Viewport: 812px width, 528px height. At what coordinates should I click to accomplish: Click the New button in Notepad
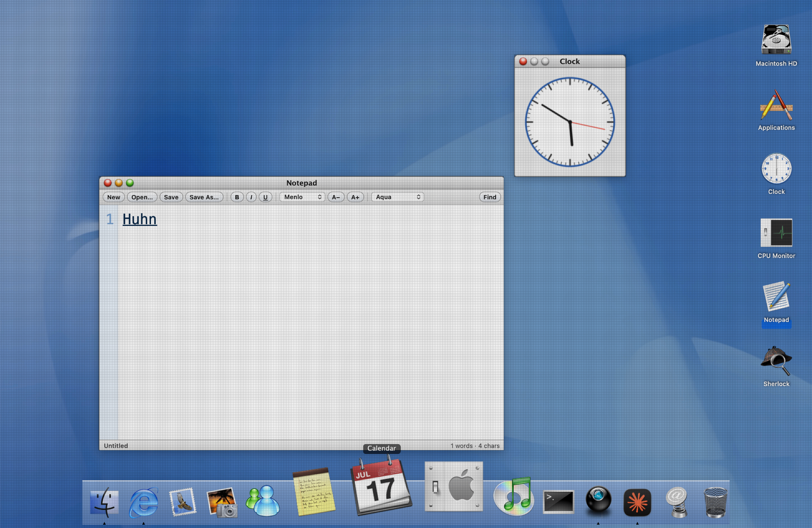(113, 197)
